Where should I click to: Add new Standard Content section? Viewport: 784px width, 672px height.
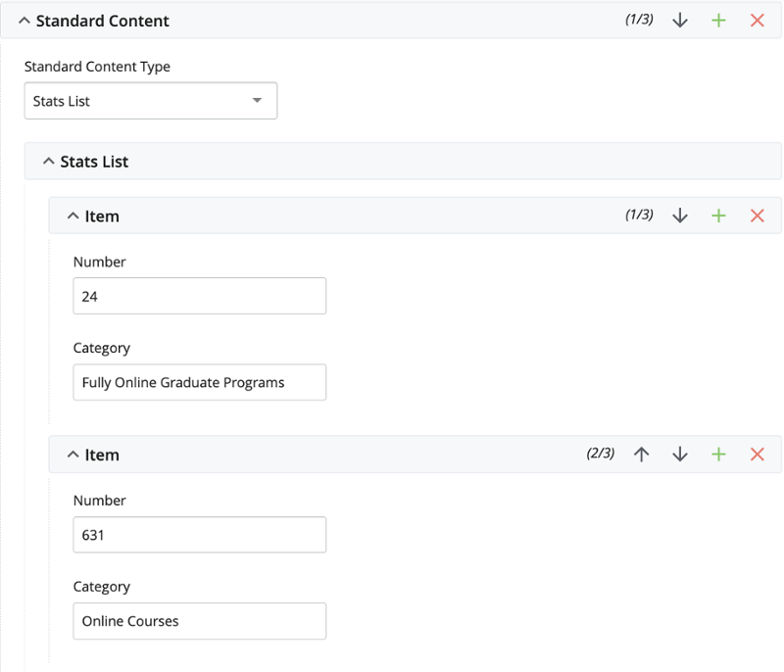pos(718,21)
